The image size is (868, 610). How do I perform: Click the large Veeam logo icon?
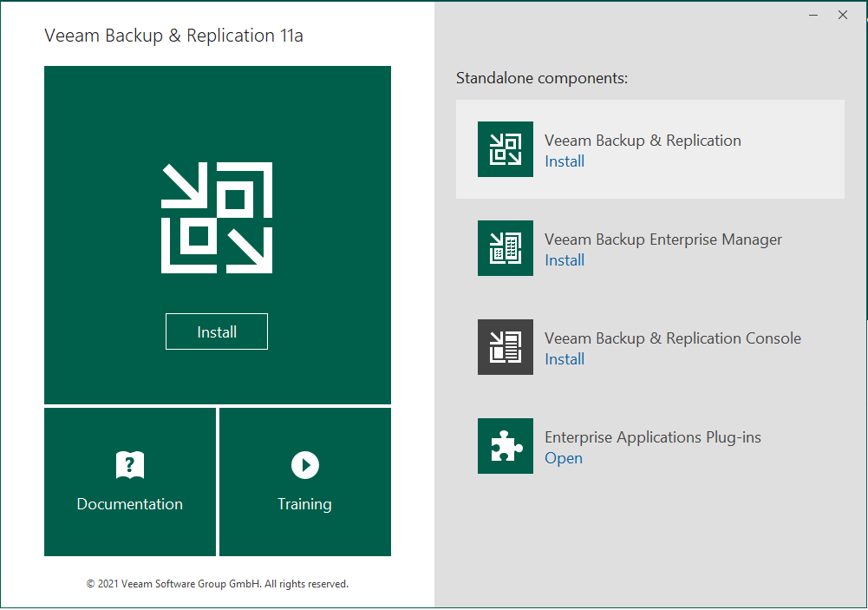217,217
